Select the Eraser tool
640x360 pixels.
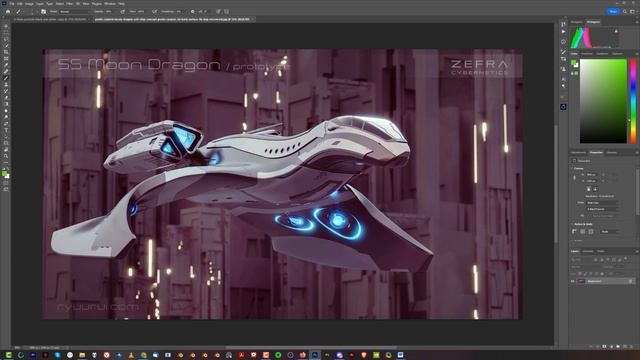(x=6, y=98)
